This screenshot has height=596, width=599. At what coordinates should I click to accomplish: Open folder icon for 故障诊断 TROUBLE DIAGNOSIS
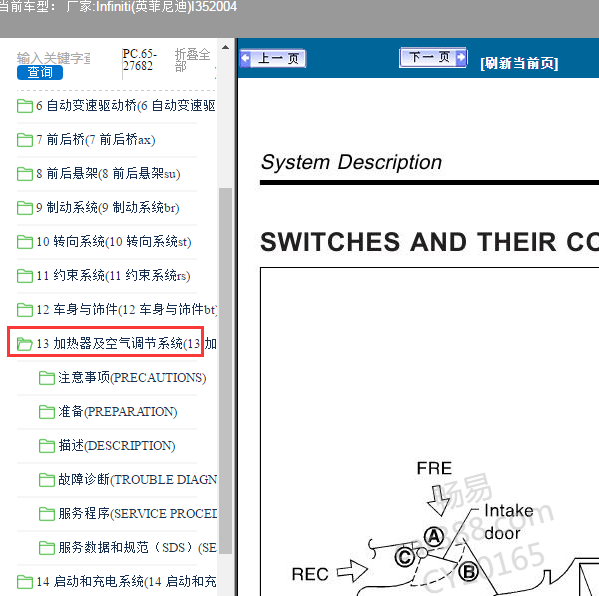pos(47,480)
